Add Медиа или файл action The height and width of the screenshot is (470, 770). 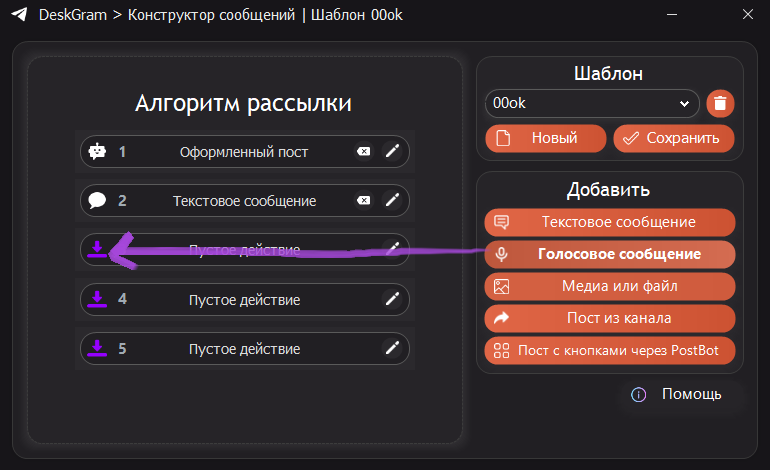610,286
